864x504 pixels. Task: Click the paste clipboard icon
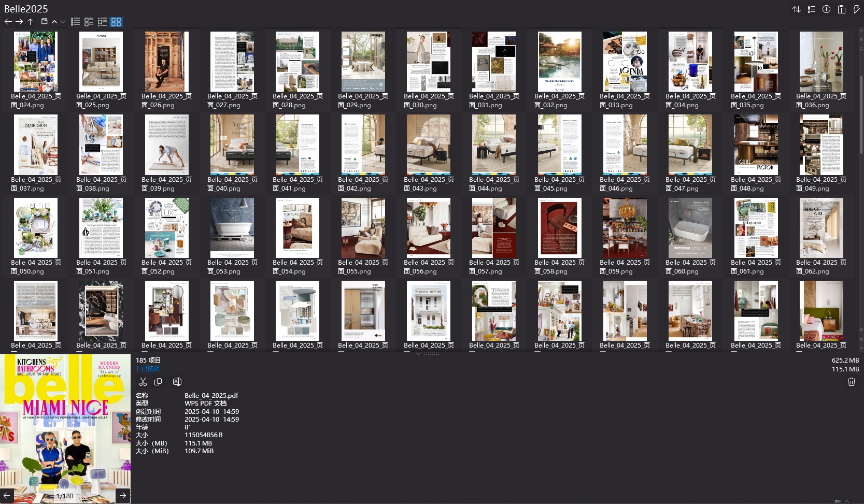point(842,9)
